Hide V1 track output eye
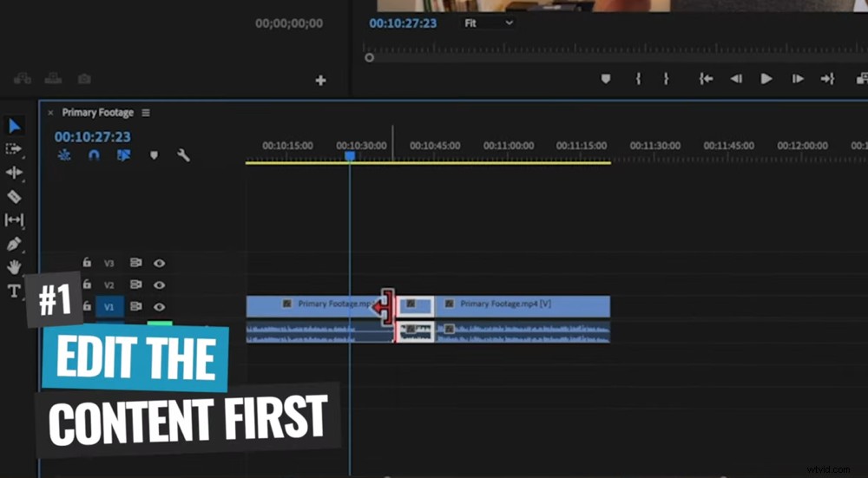Screen dimensions: 868x478 [x=160, y=306]
